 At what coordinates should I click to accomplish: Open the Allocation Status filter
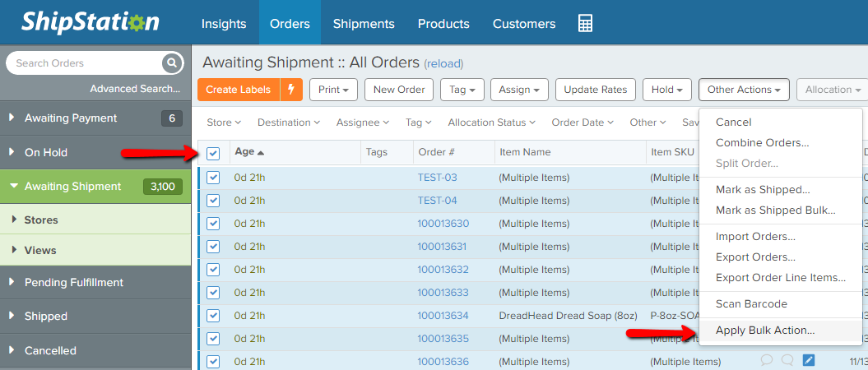(491, 123)
